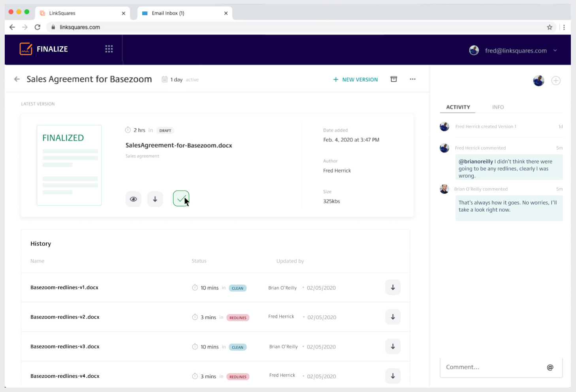
Task: Click the Updated by column header
Action: [290, 261]
